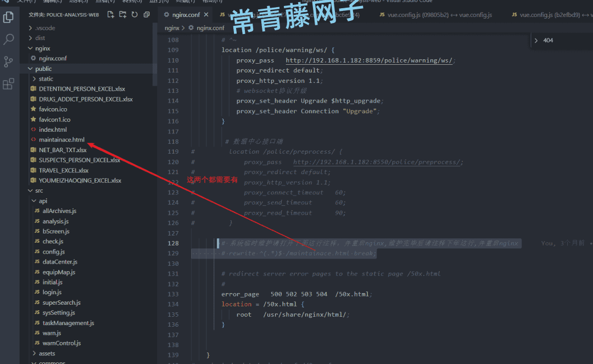Open warn.js file
Viewport: 593px width, 364px height.
click(52, 333)
